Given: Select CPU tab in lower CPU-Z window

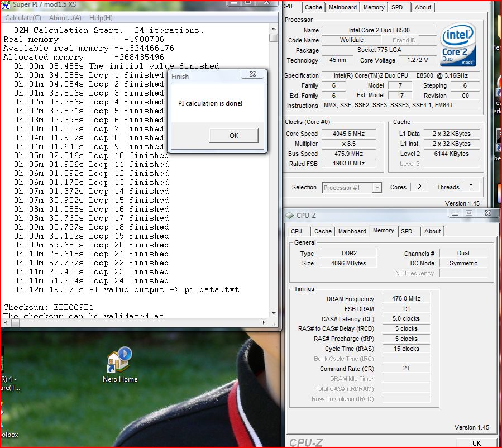Looking at the screenshot, I should pos(297,231).
